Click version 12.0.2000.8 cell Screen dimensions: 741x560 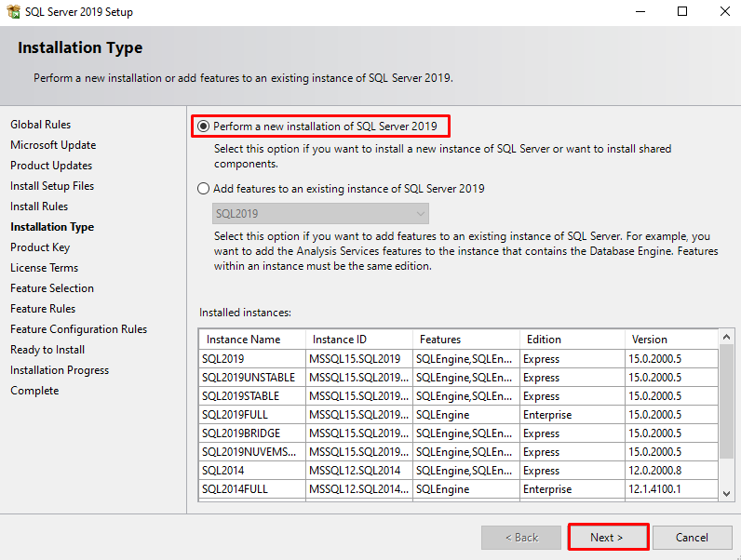tap(672, 471)
